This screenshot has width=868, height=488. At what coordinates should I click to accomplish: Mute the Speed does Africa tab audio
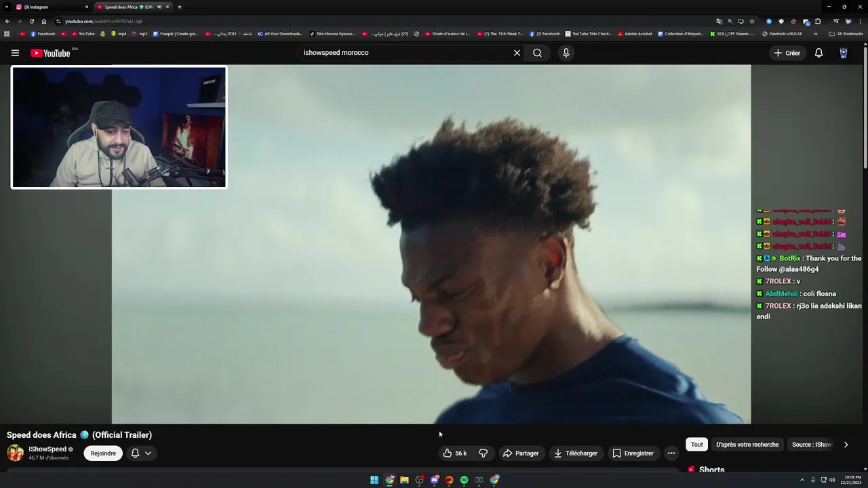tap(159, 7)
